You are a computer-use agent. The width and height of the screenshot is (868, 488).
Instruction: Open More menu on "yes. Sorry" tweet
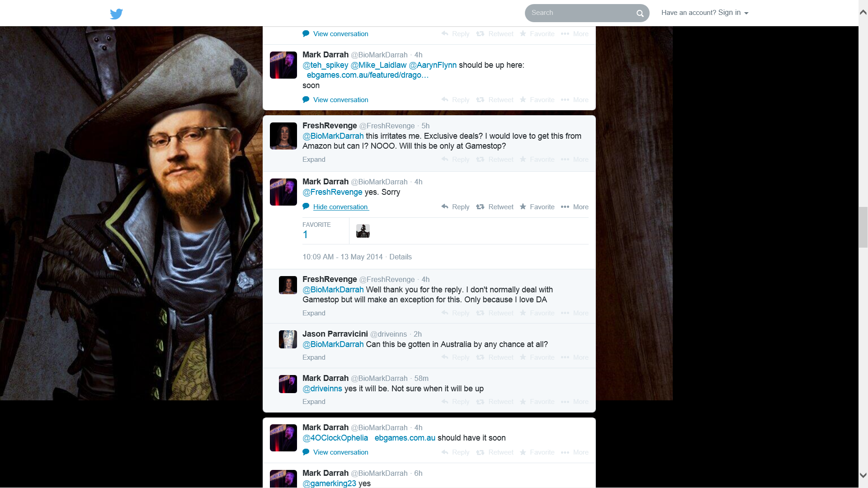point(575,207)
